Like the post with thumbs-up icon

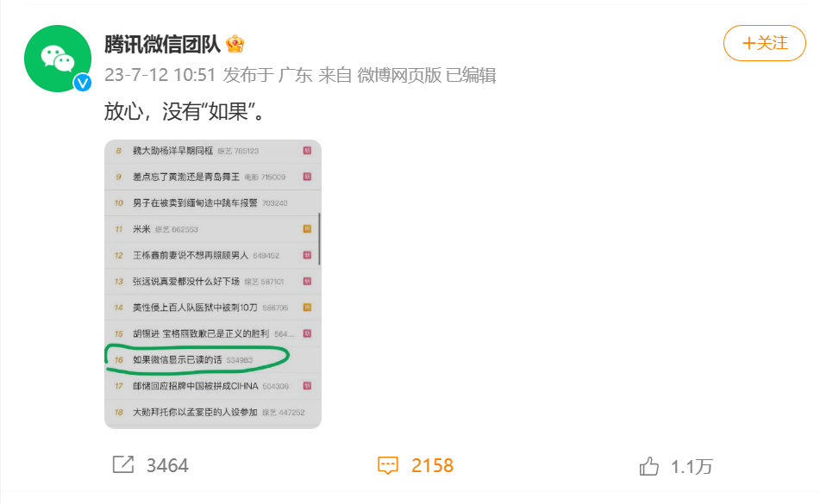point(649,466)
